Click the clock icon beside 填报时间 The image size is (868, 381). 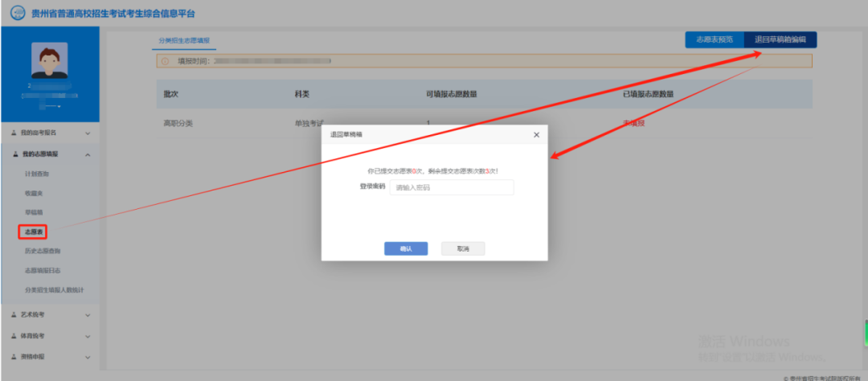coord(166,61)
